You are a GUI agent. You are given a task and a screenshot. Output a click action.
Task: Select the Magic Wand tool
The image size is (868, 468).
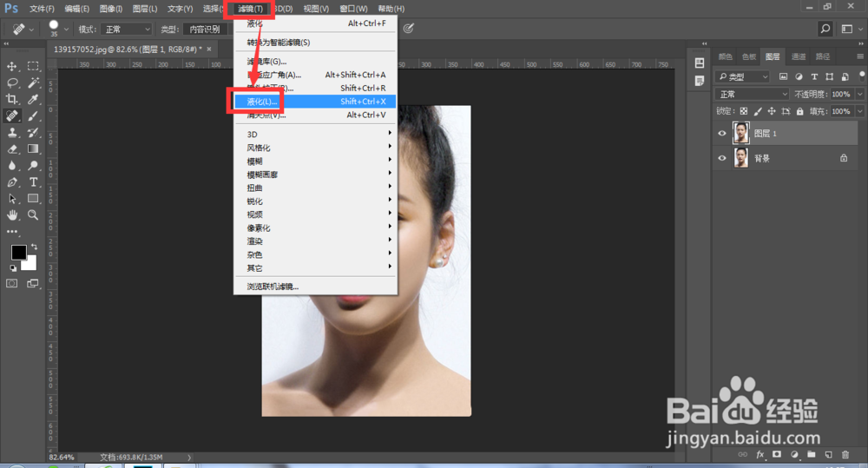tap(33, 83)
